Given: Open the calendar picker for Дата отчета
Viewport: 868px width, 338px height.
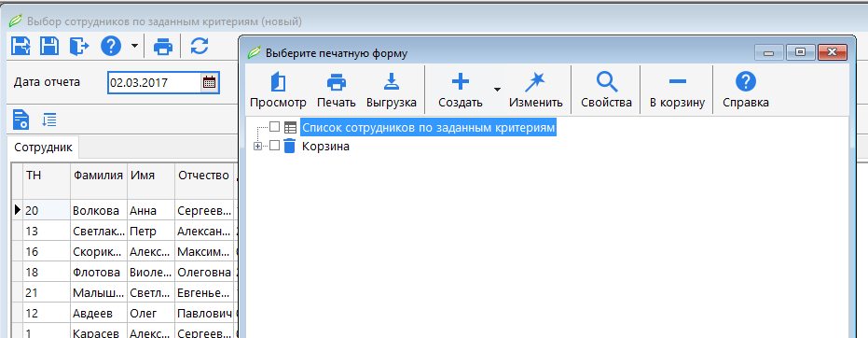Looking at the screenshot, I should point(209,83).
